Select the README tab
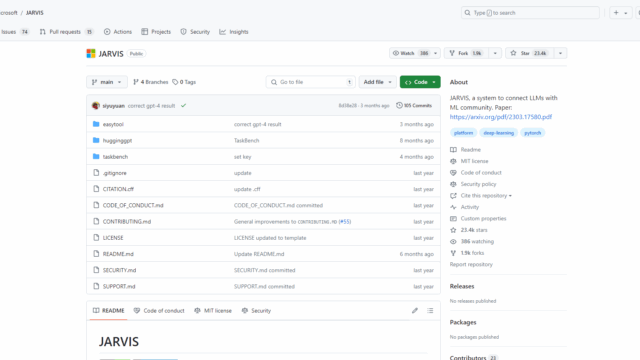This screenshot has width=640, height=360. click(x=109, y=311)
